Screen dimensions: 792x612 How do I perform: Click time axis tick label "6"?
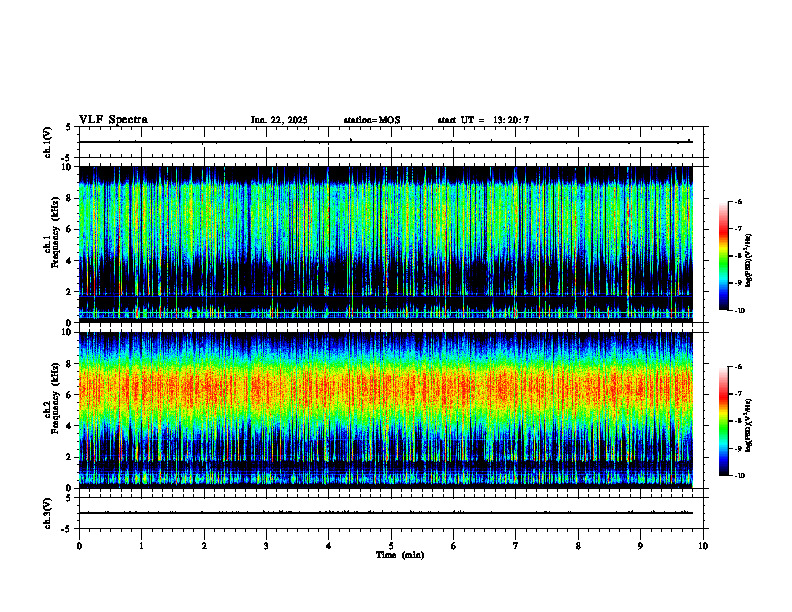point(453,546)
